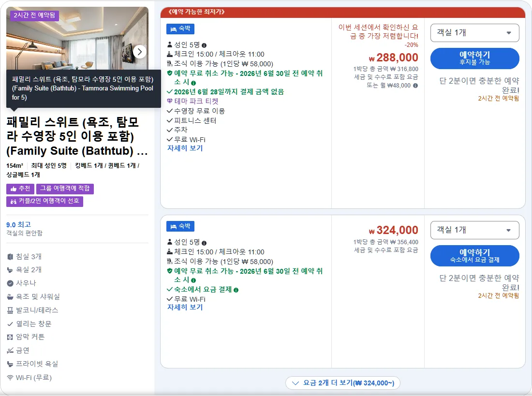532x396 pixels.
Task: Click the bedroom icon next to 침실 3개
Action: [x=10, y=257]
